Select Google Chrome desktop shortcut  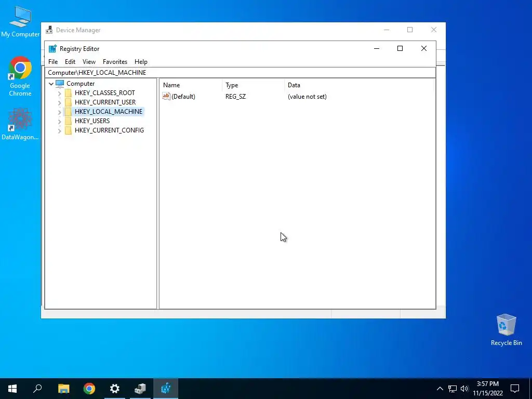(20, 77)
